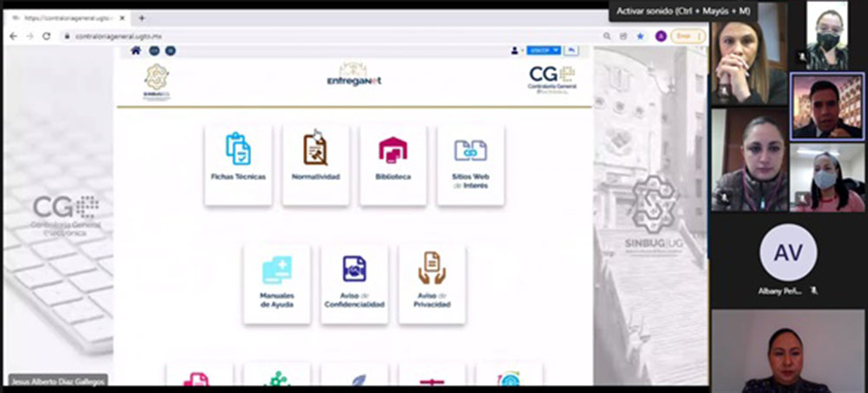Click the browser address bar
The image size is (868, 393).
(330, 36)
